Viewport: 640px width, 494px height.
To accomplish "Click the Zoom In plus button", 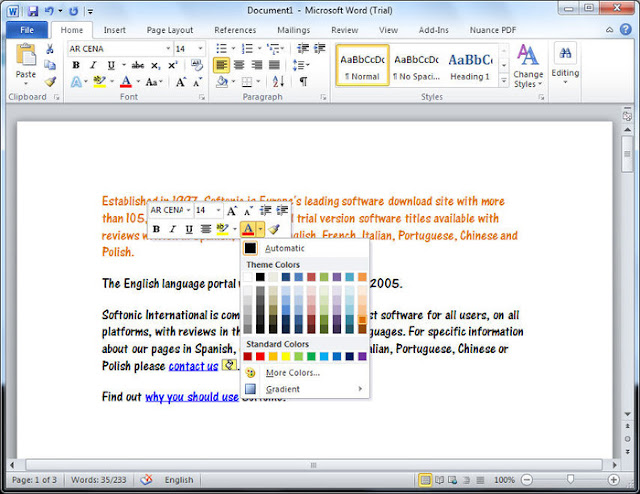I will click(613, 480).
